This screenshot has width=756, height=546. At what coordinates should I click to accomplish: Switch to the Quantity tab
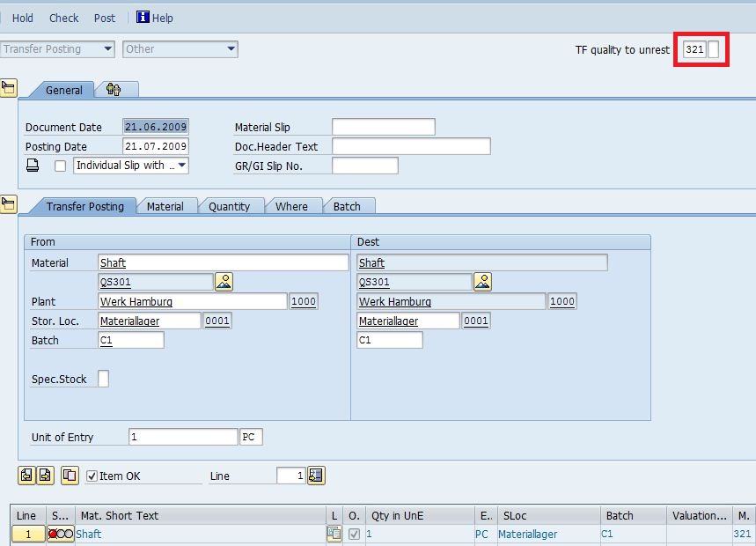tap(231, 205)
